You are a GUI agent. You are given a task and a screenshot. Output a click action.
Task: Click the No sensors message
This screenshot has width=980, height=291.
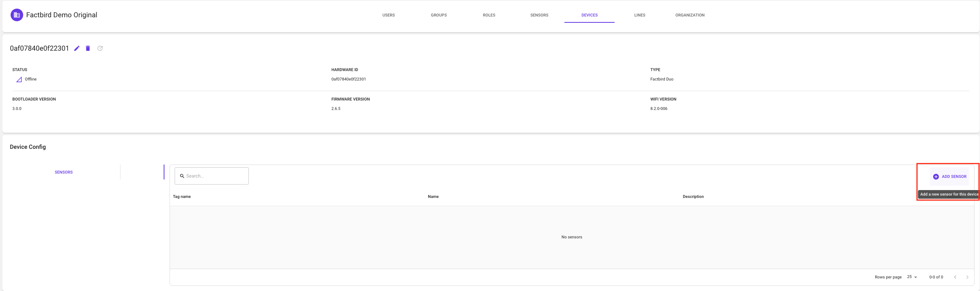click(x=572, y=237)
